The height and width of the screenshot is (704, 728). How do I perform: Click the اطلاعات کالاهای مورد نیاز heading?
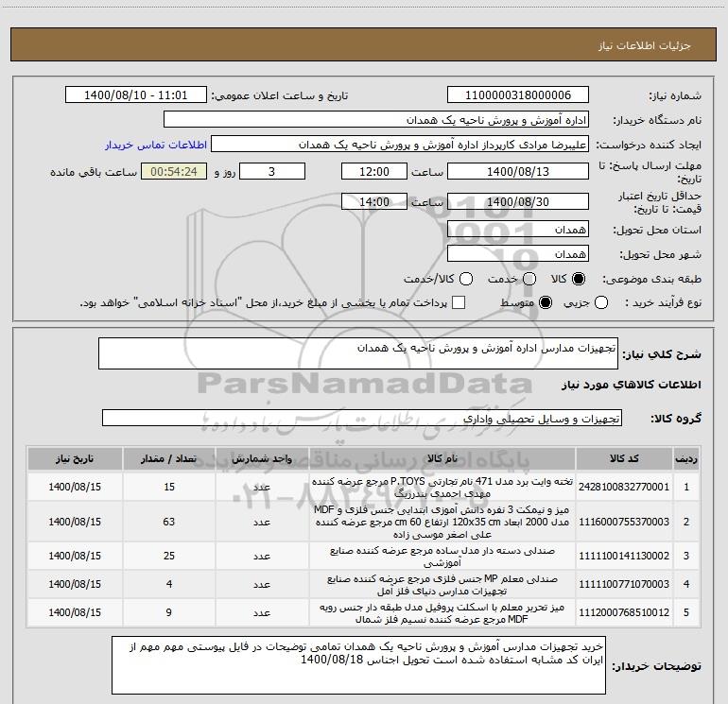pos(632,385)
